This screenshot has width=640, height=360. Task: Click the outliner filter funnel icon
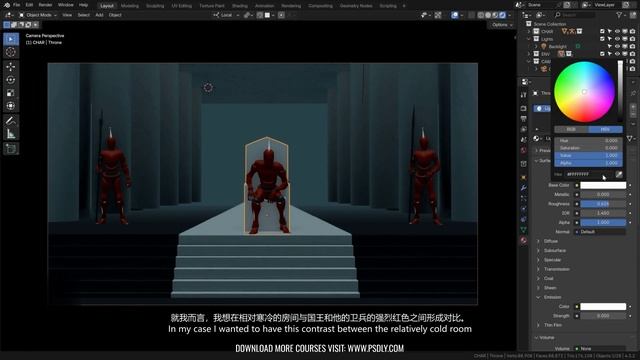(x=619, y=15)
